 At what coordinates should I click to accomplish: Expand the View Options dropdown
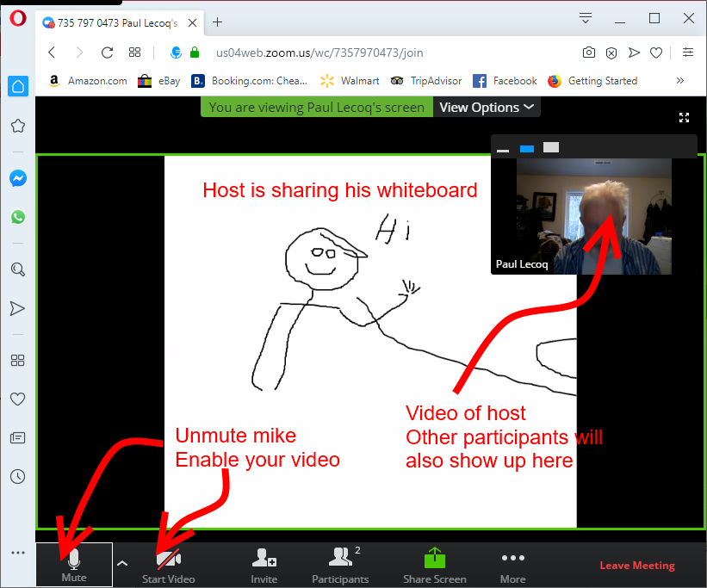click(x=487, y=108)
